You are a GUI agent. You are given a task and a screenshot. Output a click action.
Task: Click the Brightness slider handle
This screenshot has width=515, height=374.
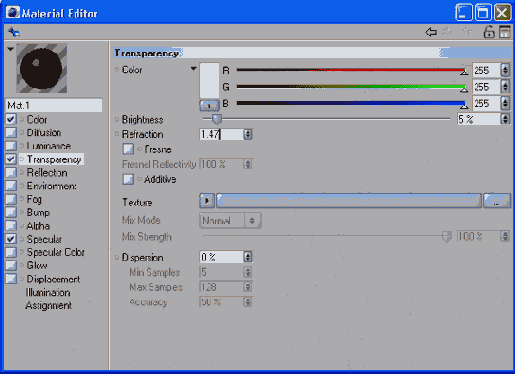pyautogui.click(x=217, y=119)
